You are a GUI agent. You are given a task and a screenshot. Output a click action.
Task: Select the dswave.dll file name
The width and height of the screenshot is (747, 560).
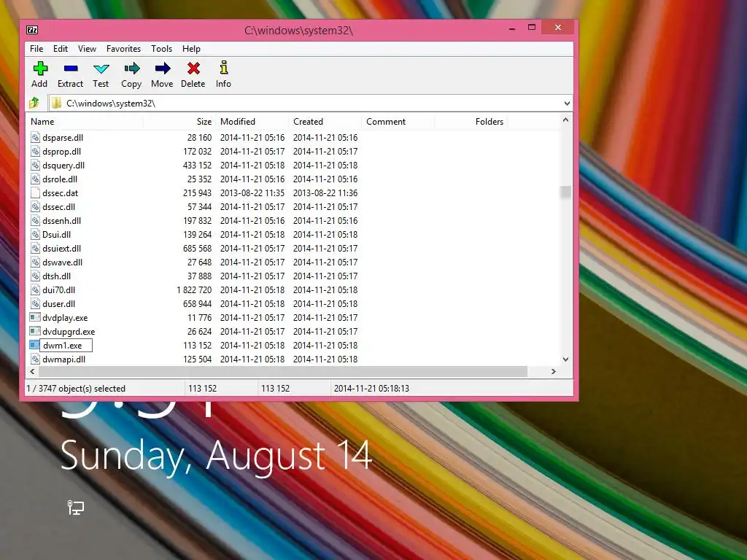click(x=63, y=262)
